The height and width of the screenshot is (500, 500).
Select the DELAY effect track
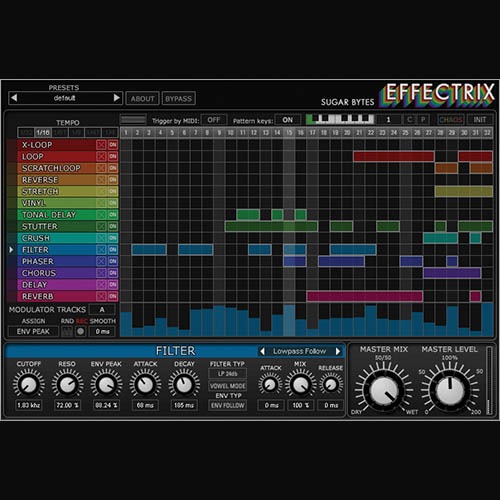point(57,285)
